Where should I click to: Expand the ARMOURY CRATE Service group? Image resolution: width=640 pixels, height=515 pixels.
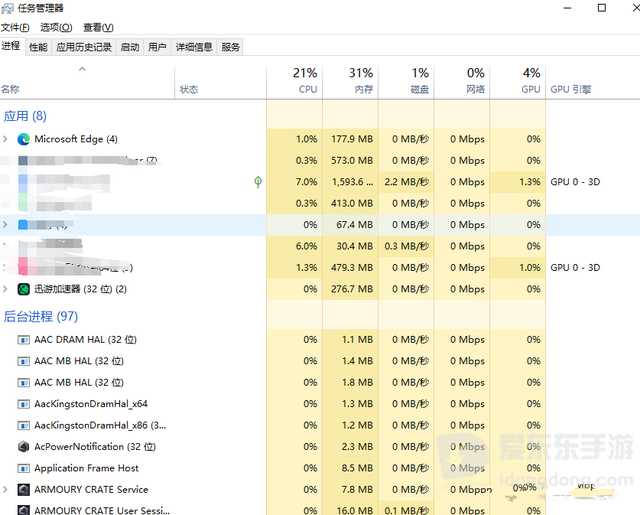click(5, 490)
